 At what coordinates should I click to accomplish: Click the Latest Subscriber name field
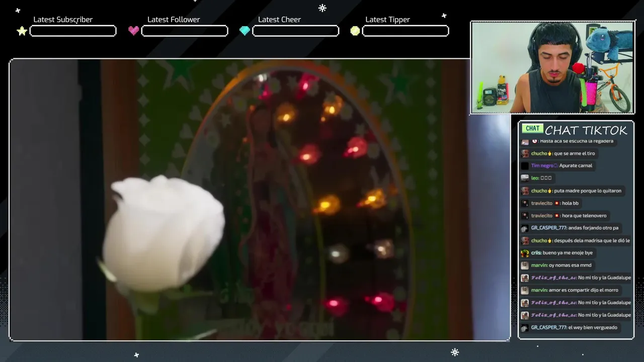pos(73,31)
